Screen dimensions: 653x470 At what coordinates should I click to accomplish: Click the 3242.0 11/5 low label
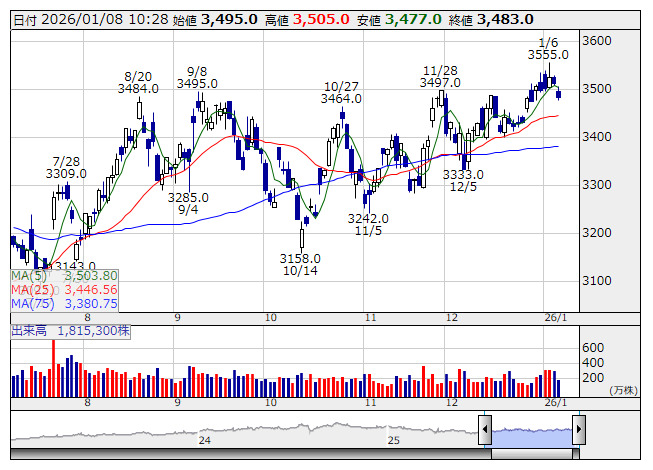click(368, 224)
